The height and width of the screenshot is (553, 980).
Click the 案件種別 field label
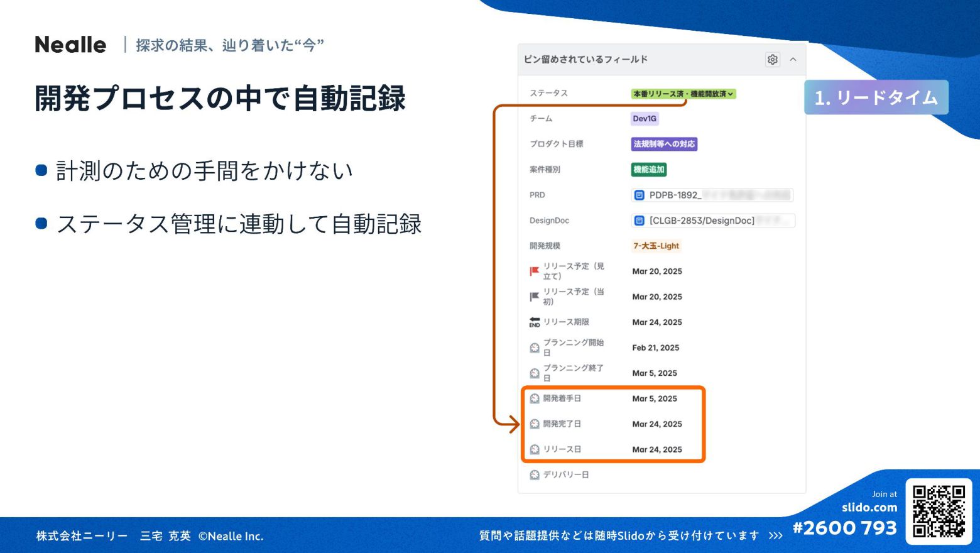point(545,170)
